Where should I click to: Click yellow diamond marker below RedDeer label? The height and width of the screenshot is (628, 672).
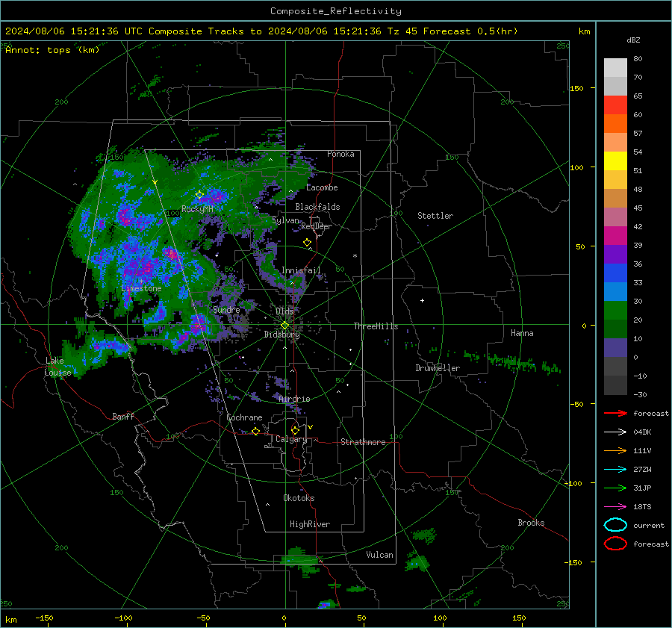[x=307, y=243]
